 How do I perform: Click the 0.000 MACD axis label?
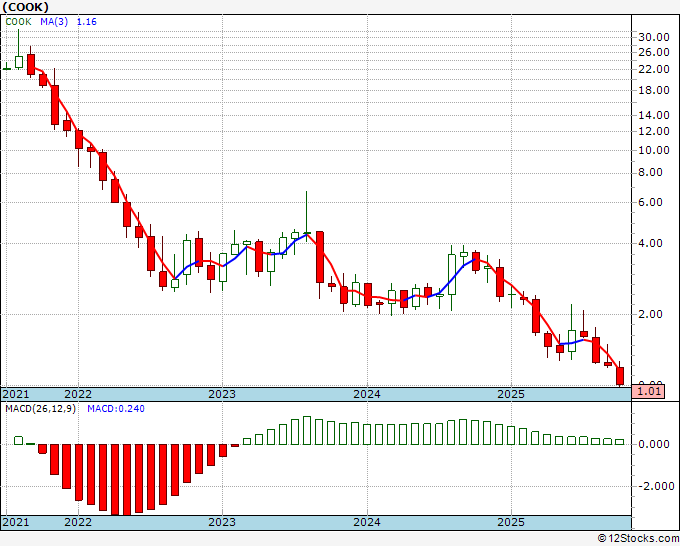point(654,445)
